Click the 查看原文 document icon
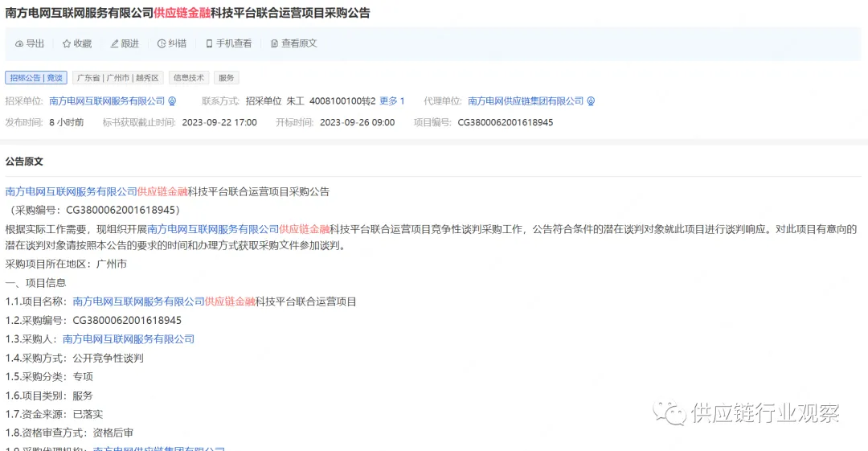The image size is (868, 451). [x=274, y=43]
